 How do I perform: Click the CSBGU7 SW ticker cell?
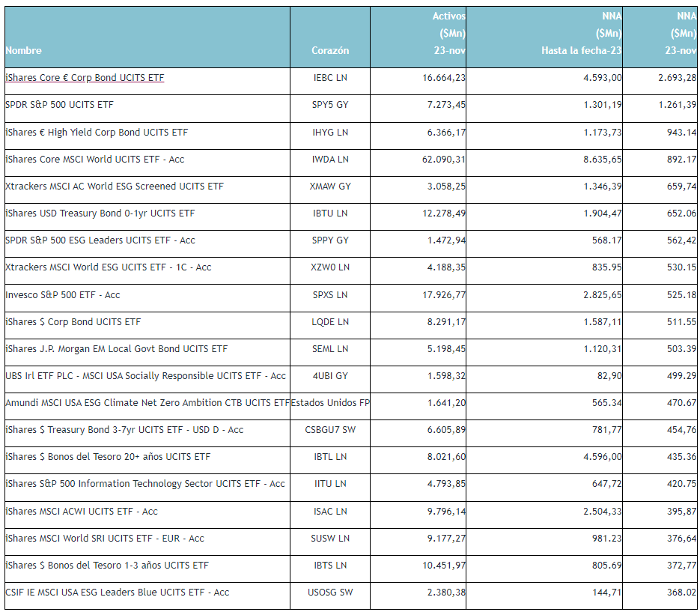[330, 430]
